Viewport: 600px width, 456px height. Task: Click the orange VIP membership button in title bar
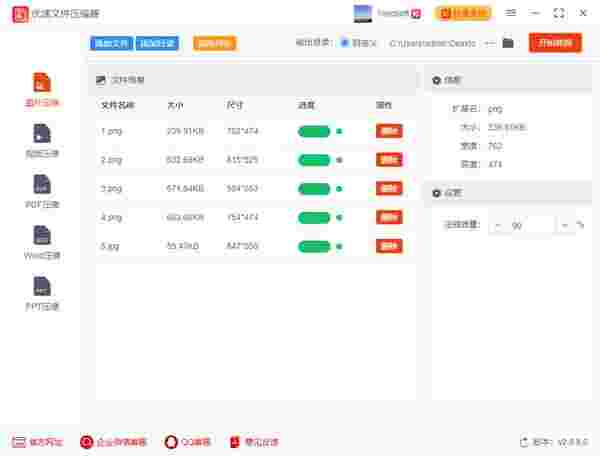(x=462, y=13)
